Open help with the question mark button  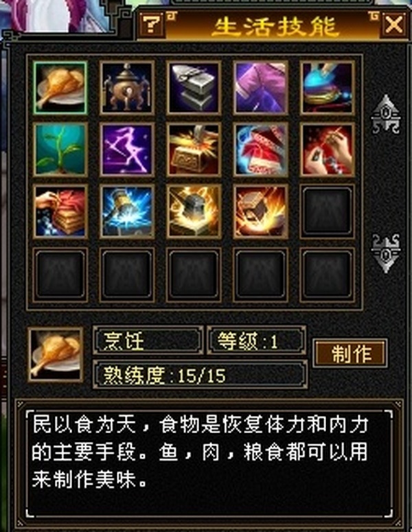tap(151, 25)
